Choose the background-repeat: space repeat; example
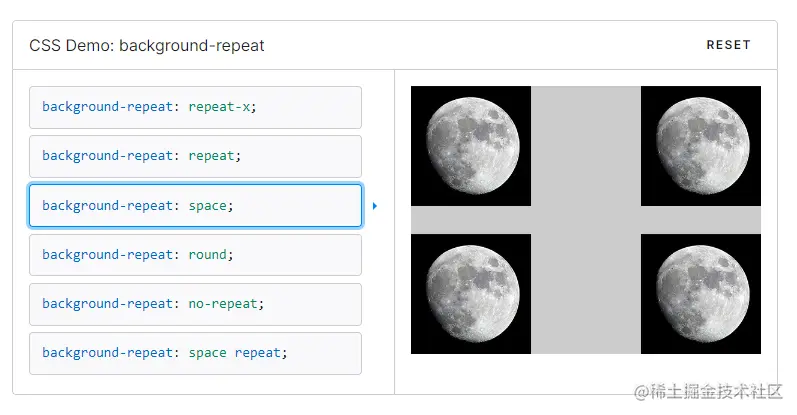The height and width of the screenshot is (415, 797). [195, 353]
